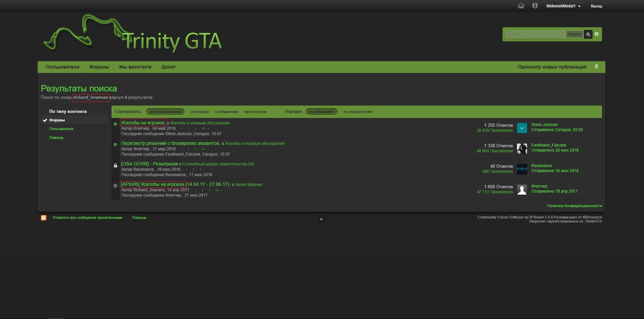Open the Пользователи navigation menu item
Screen dimensions: 644x319
[x=62, y=67]
